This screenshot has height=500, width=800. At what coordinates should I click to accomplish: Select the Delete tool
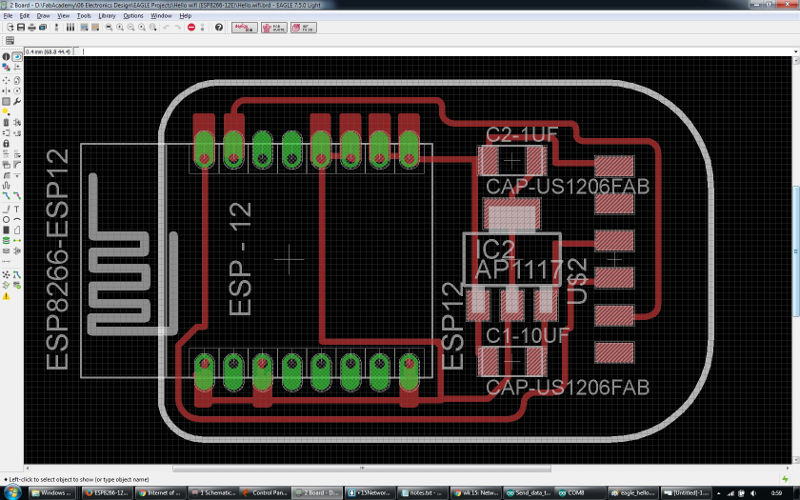tap(6, 122)
